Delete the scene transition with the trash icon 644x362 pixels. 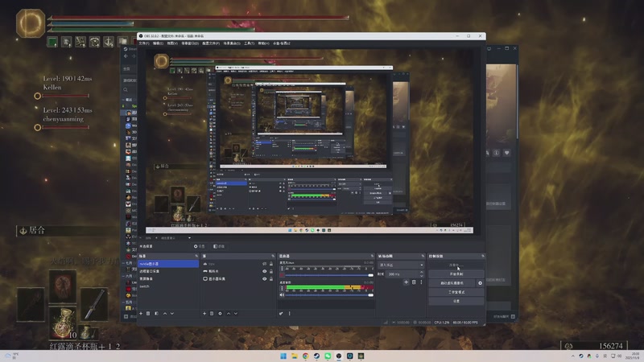pyautogui.click(x=415, y=282)
